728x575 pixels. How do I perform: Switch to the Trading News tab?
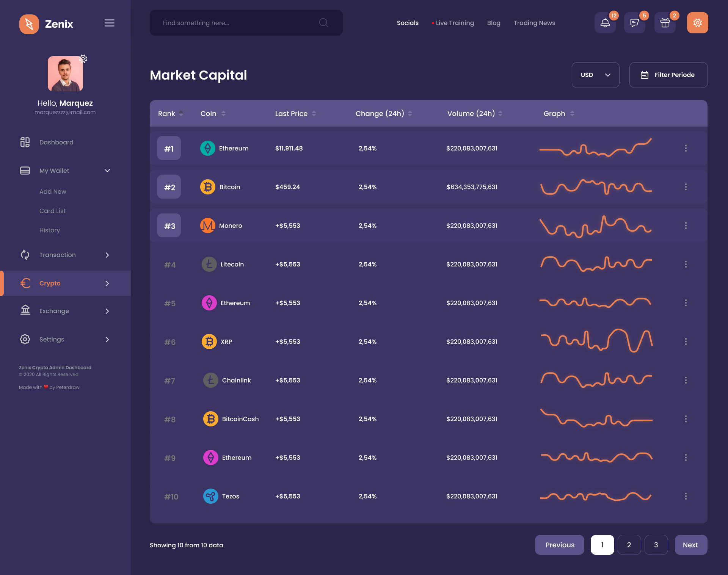534,23
